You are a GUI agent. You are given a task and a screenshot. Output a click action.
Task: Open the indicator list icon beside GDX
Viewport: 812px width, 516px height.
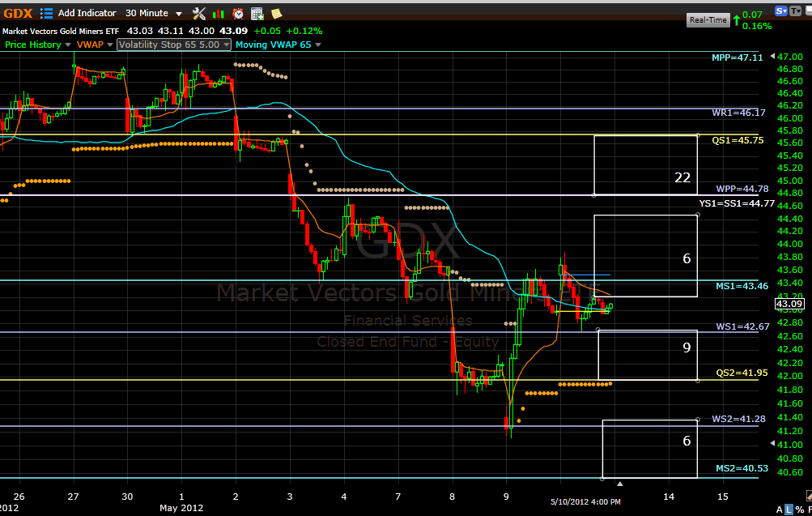[46, 13]
